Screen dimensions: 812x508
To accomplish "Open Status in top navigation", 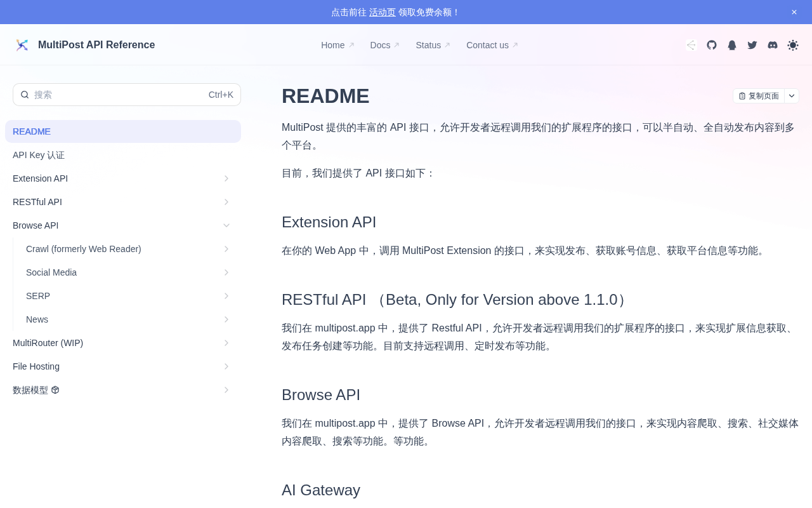I will coord(433,45).
